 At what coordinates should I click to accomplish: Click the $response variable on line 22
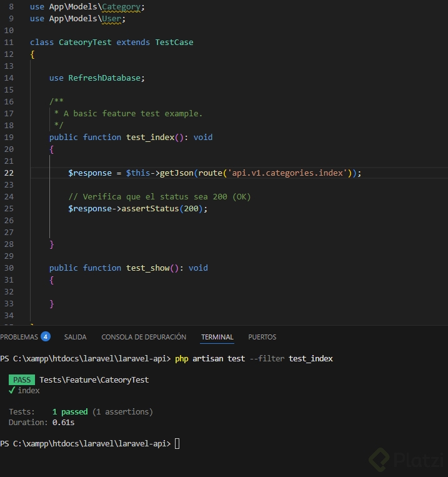(90, 173)
